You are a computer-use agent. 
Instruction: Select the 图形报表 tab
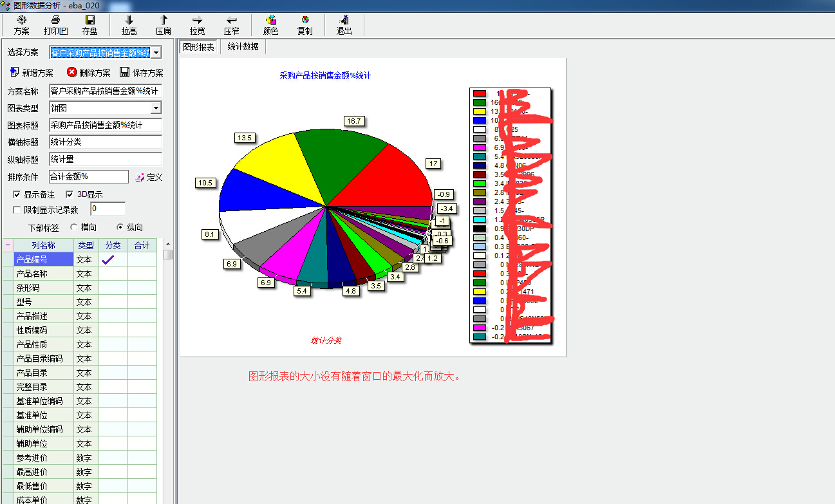point(199,47)
